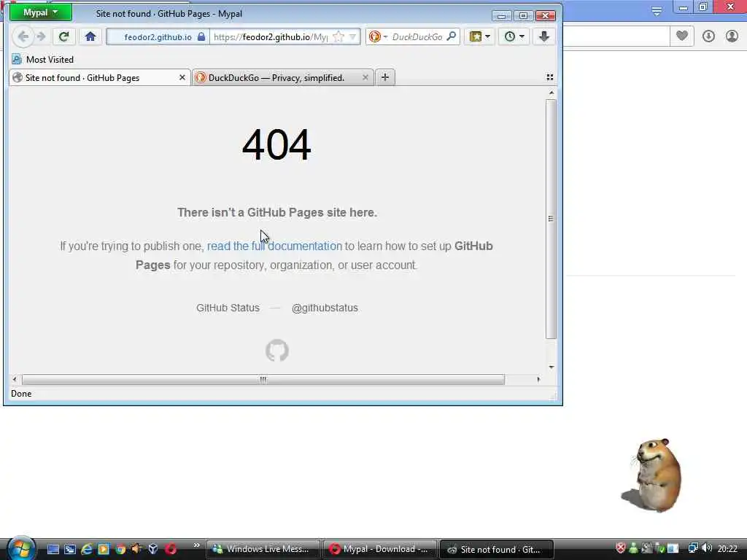This screenshot has width=747, height=560.
Task: Open the profile icon in the background browser
Action: tap(732, 36)
